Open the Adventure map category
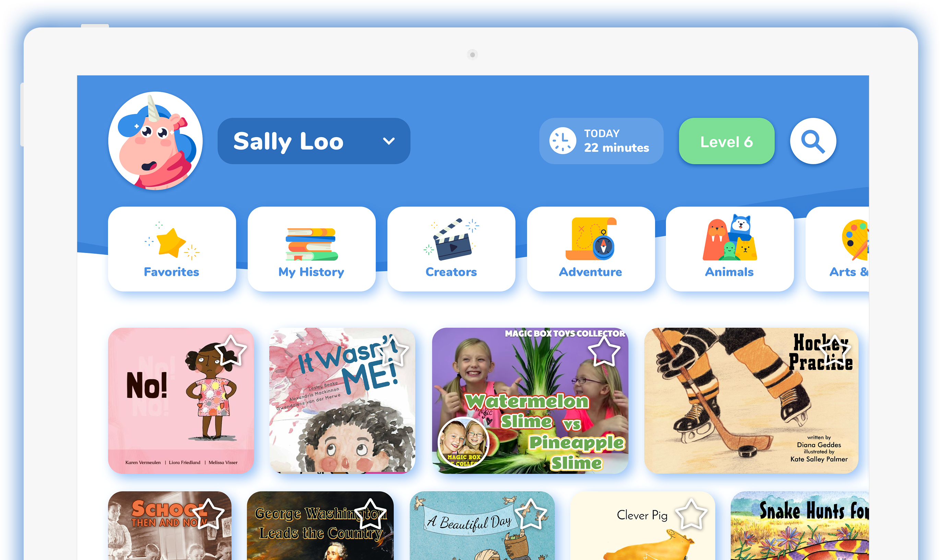This screenshot has width=940, height=560. click(591, 249)
